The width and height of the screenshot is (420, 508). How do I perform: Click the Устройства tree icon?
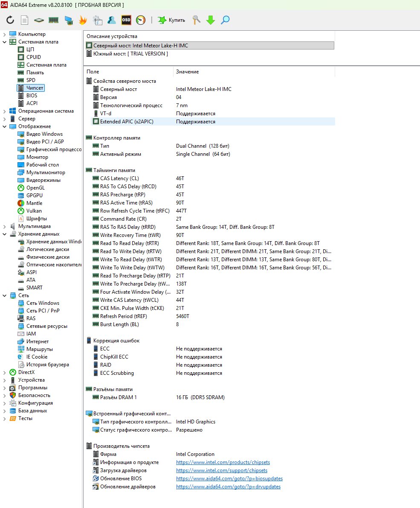coord(13,380)
